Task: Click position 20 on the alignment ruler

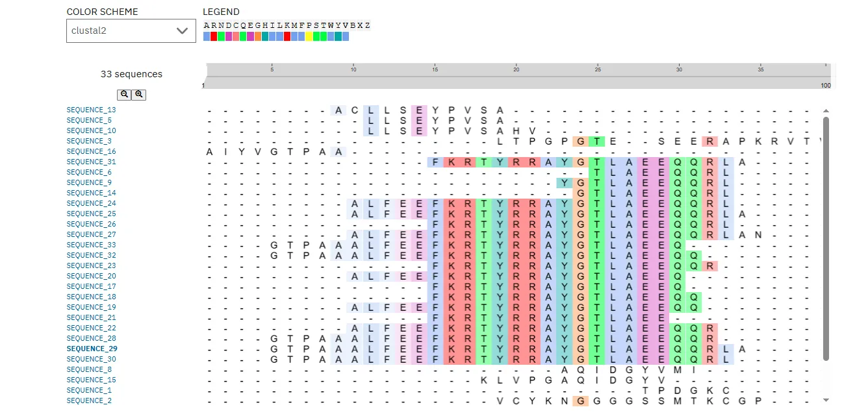Action: click(x=516, y=69)
